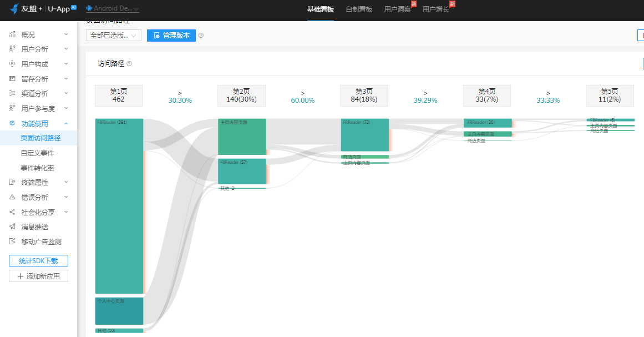This screenshot has width=644, height=337.
Task: Click the 概况 chart icon in sidebar
Action: point(12,34)
